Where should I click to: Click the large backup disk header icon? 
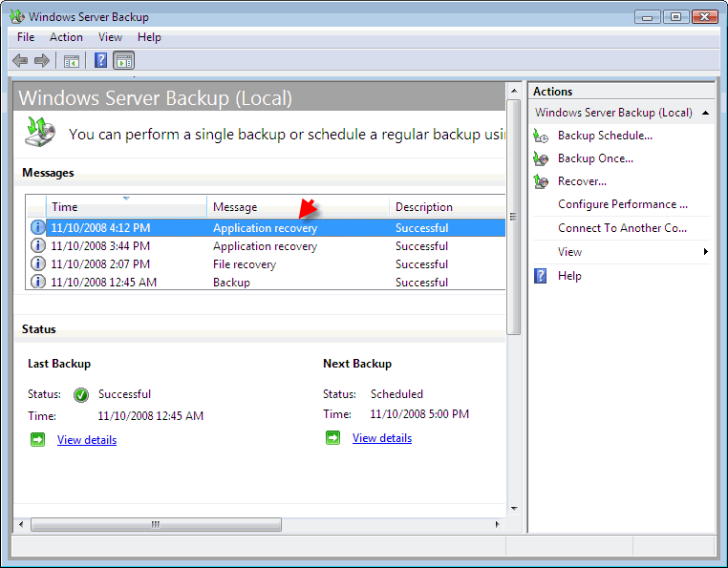(40, 133)
